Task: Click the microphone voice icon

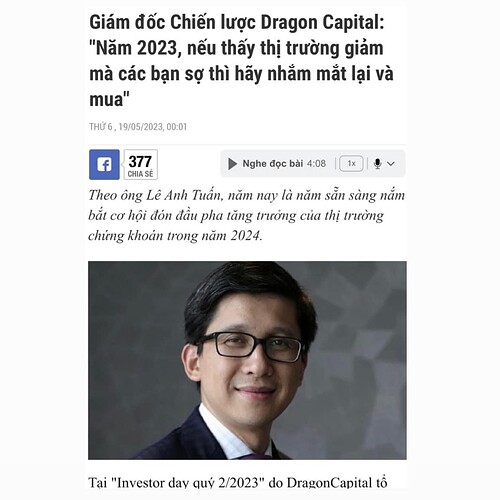Action: coord(377,164)
